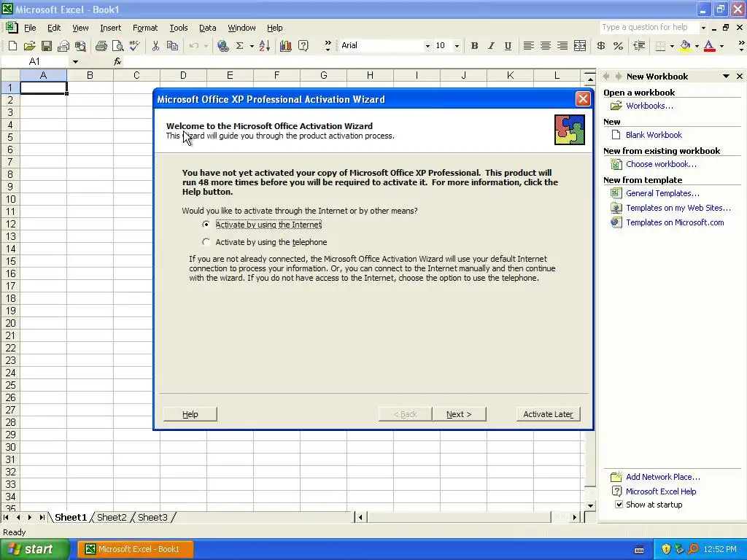Open the General Templates link

(x=662, y=193)
